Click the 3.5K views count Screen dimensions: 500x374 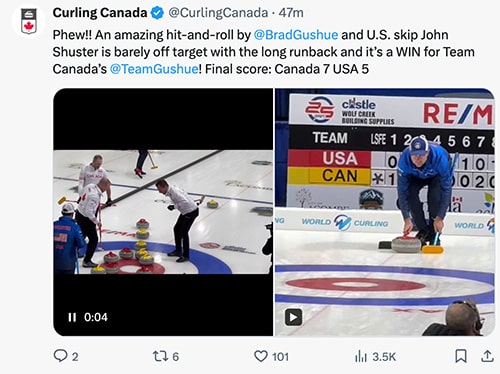[x=384, y=357]
